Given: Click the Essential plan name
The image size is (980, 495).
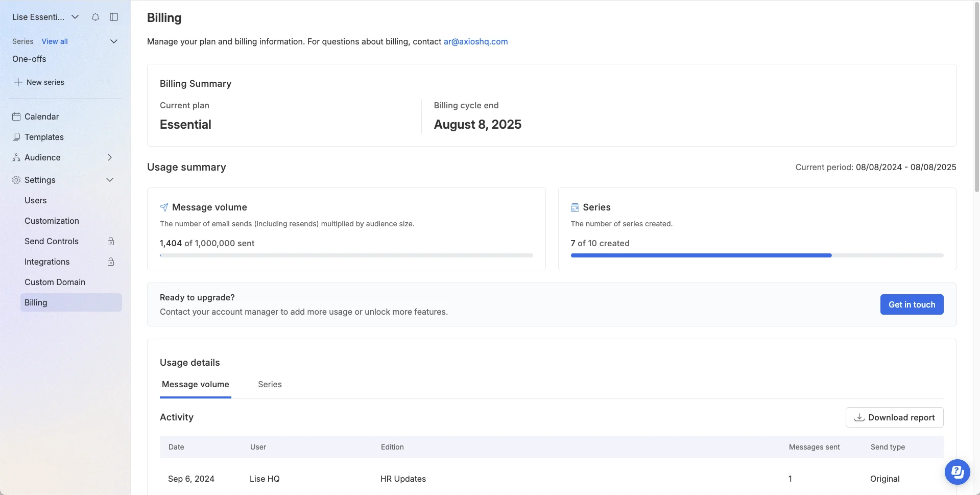Looking at the screenshot, I should pyautogui.click(x=185, y=125).
